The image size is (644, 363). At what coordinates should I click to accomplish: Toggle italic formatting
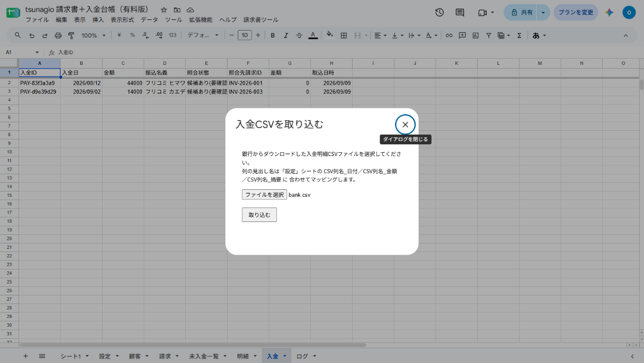pyautogui.click(x=286, y=35)
